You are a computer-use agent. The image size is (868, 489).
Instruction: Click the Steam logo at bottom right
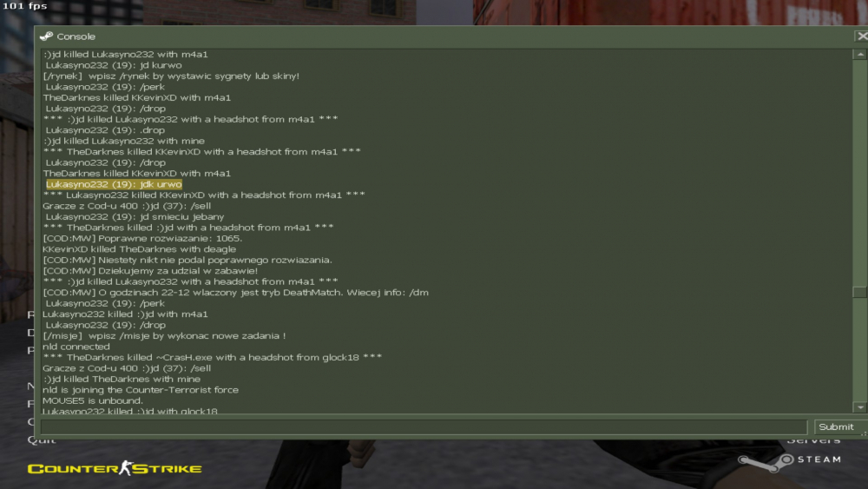(x=790, y=461)
